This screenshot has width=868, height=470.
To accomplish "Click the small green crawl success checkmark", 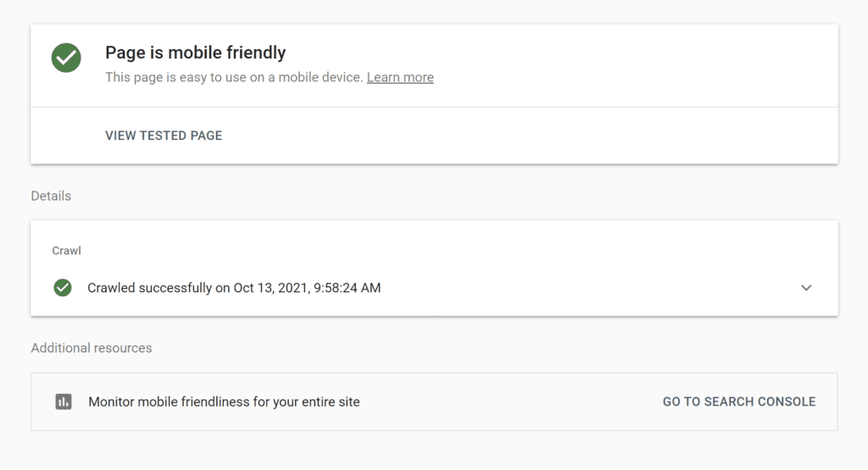I will [63, 288].
